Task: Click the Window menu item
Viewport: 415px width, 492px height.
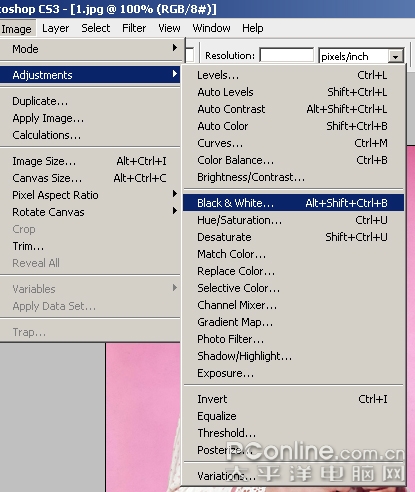Action: point(211,28)
